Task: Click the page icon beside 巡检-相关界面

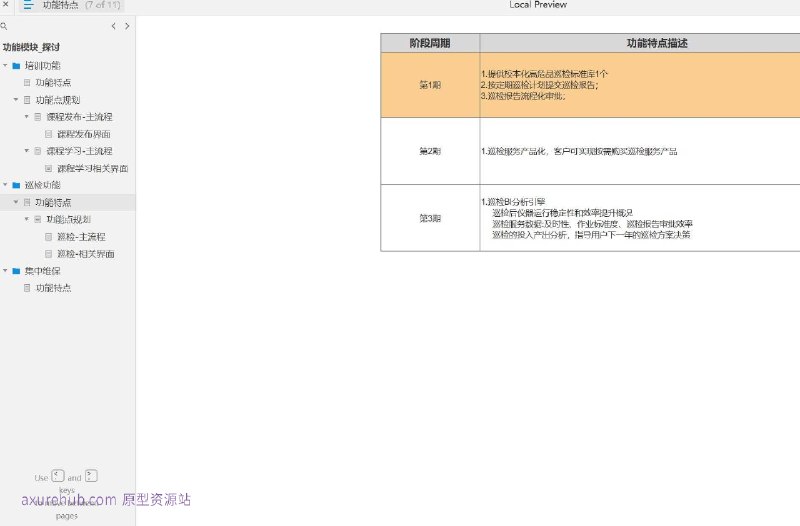Action: pyautogui.click(x=48, y=254)
